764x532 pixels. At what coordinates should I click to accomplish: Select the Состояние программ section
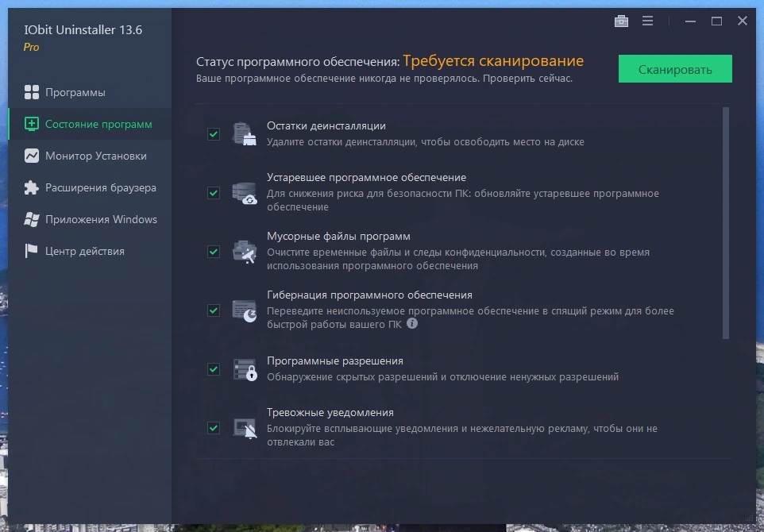tap(90, 124)
